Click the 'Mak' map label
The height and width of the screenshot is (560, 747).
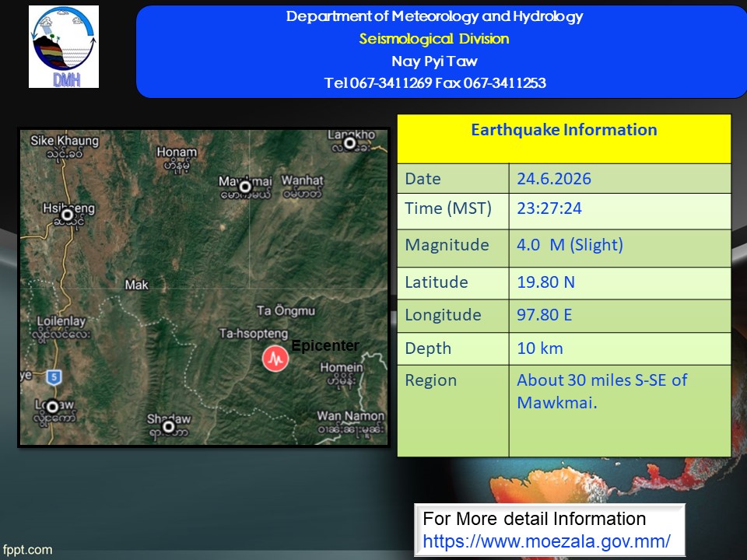pyautogui.click(x=137, y=285)
